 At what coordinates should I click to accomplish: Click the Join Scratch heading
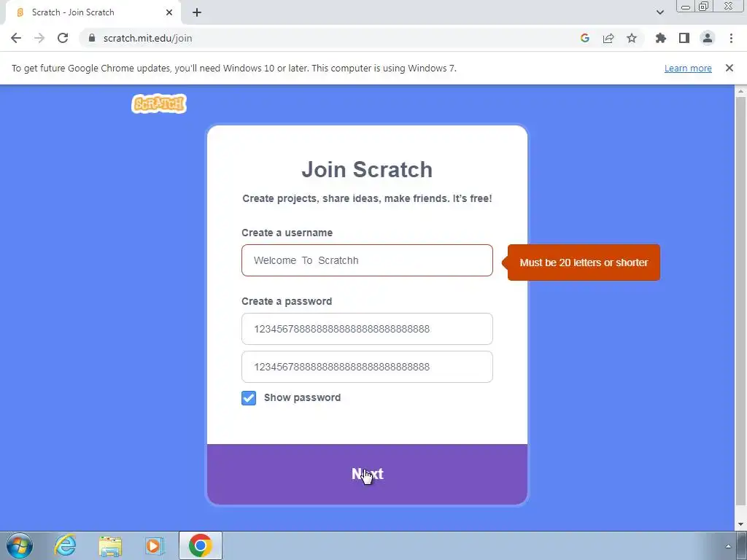[x=367, y=169]
